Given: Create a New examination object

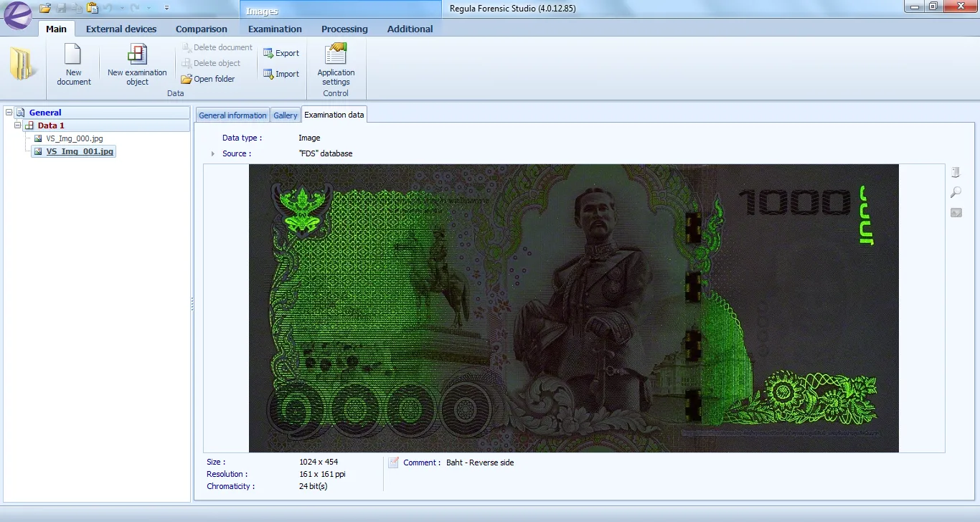Looking at the screenshot, I should (137, 56).
